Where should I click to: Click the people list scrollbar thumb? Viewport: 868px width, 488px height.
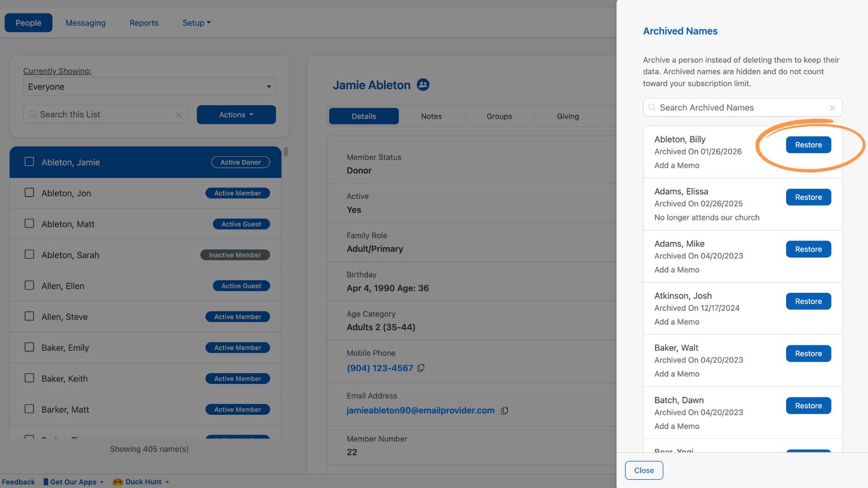coord(286,152)
